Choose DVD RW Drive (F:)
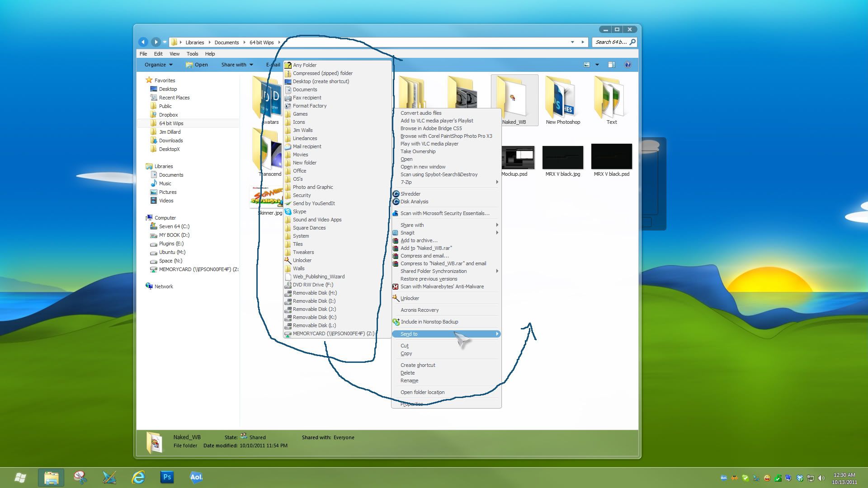Screen dimensions: 868x488 coord(313,285)
